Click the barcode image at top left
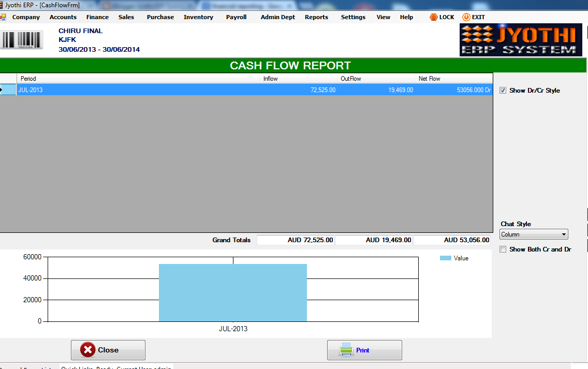 coord(21,40)
